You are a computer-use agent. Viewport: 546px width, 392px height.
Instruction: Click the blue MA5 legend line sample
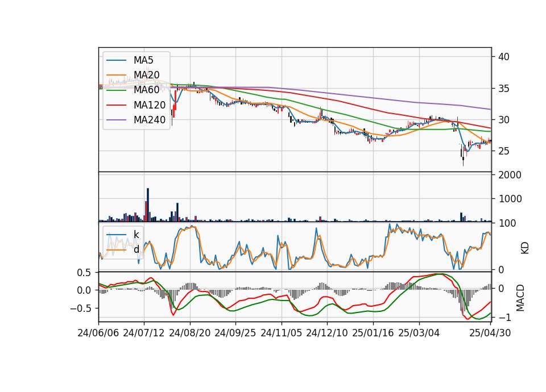116,60
